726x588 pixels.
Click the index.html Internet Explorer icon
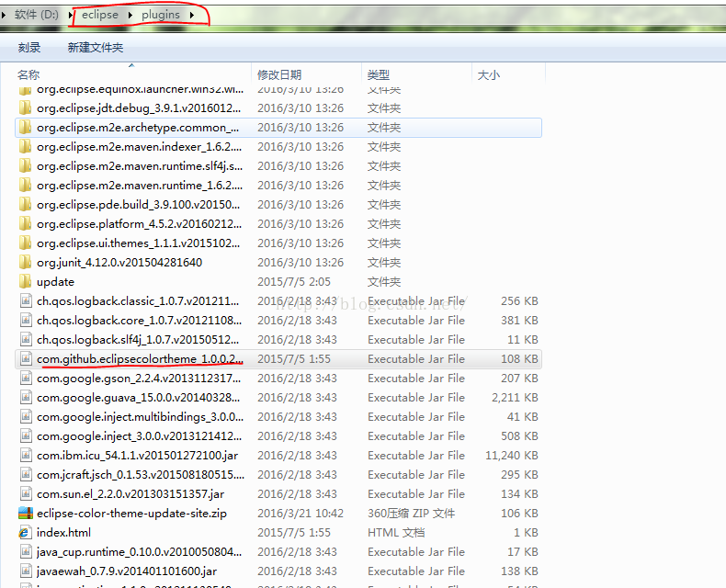click(x=26, y=533)
